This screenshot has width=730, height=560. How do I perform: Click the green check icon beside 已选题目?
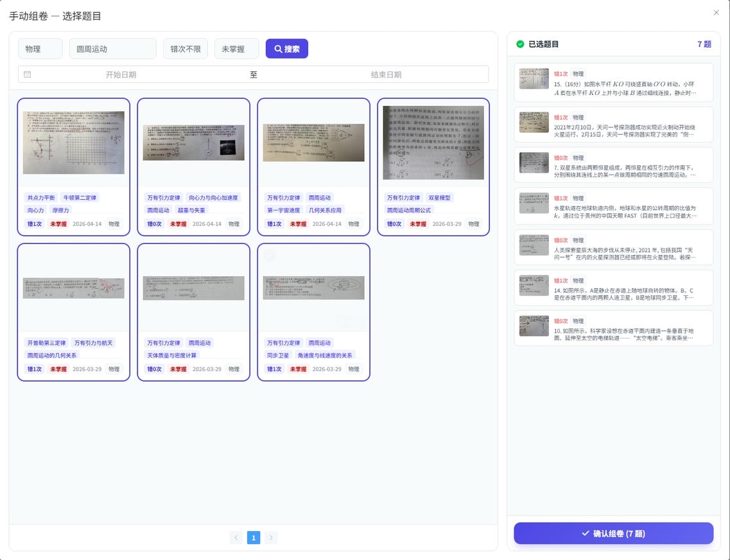point(520,44)
